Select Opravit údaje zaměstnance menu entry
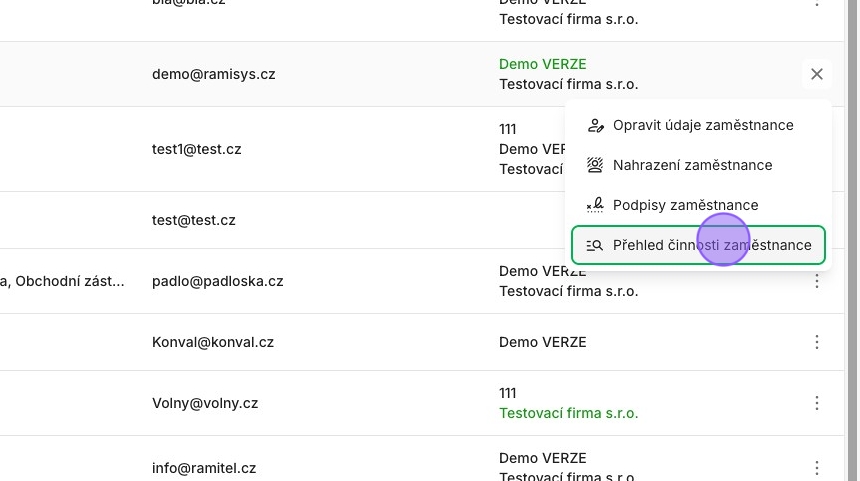Screen dimensions: 860x481 698,125
